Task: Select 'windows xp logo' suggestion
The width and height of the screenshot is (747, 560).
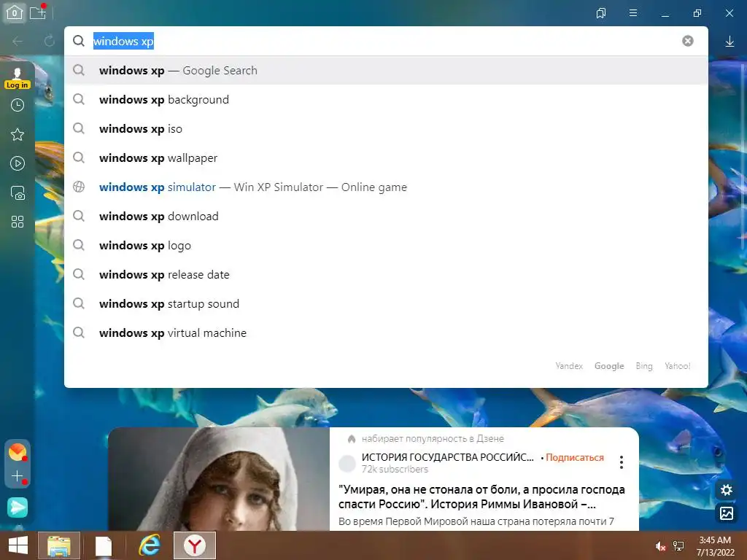Action: point(386,245)
